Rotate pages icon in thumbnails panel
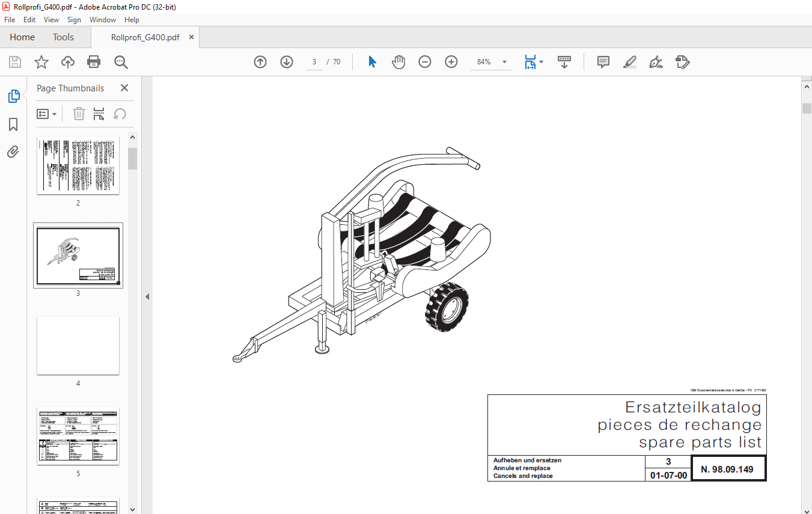Image resolution: width=812 pixels, height=514 pixels. click(x=120, y=114)
